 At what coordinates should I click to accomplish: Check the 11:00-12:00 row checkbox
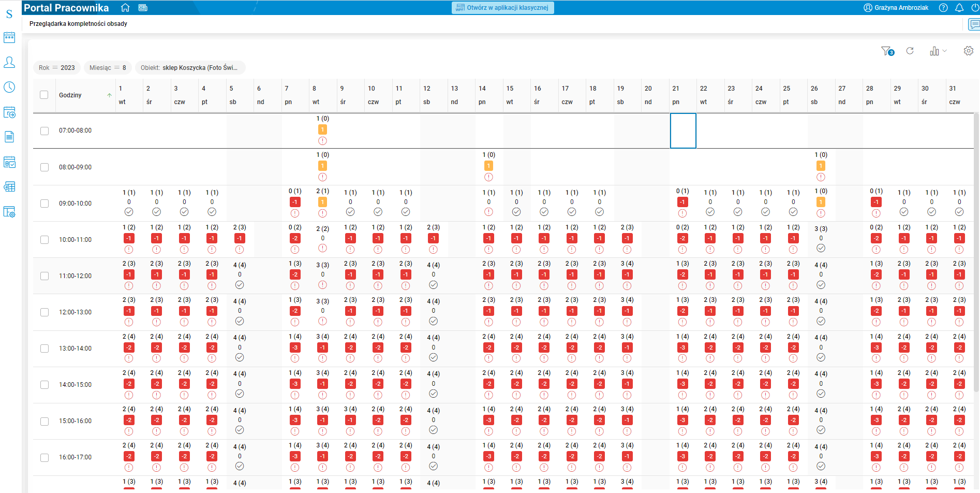(x=44, y=276)
